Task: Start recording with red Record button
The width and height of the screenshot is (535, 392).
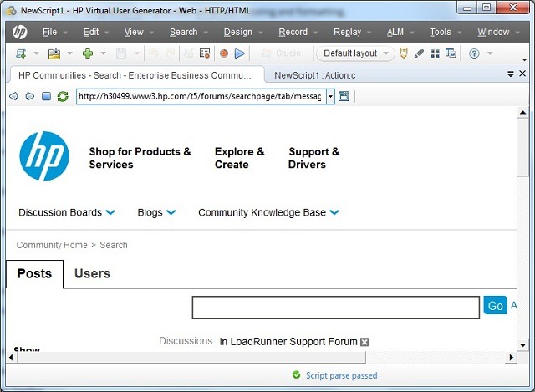Action: coord(224,53)
